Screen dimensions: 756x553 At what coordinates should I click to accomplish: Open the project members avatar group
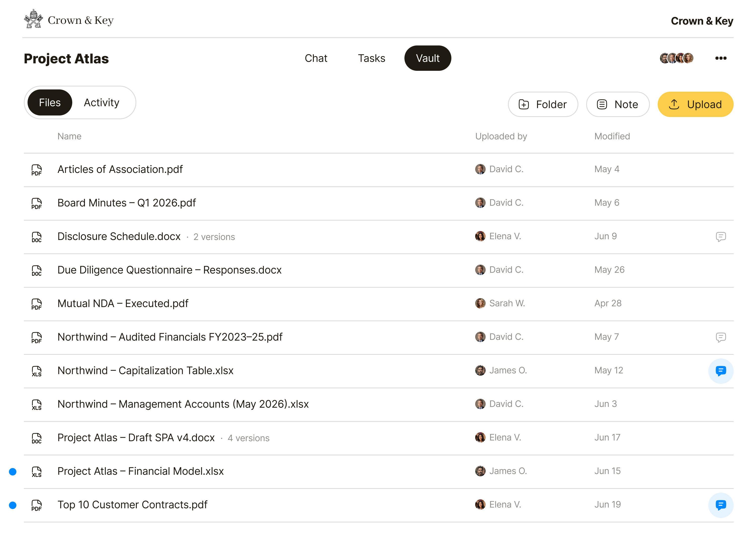click(676, 58)
